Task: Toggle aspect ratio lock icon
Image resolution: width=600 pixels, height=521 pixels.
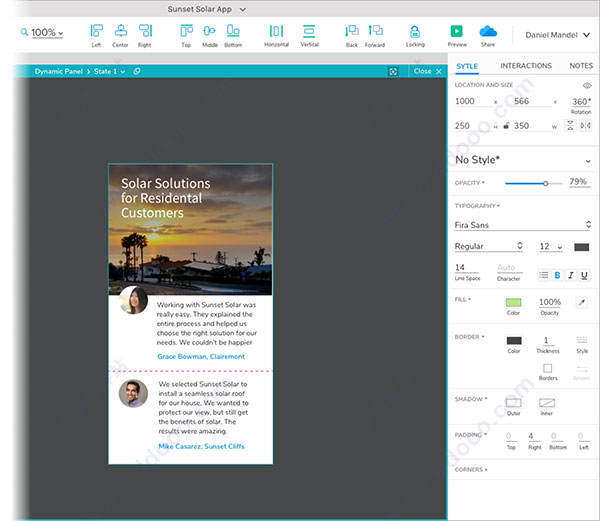Action: point(506,125)
